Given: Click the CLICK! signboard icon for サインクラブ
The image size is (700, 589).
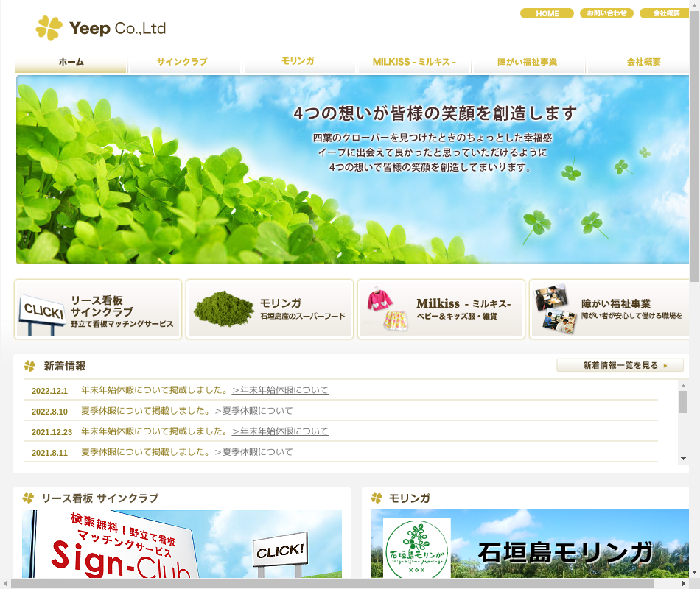Looking at the screenshot, I should (x=41, y=314).
